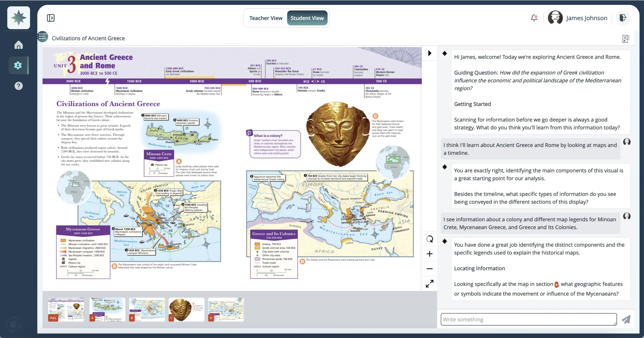The image size is (644, 338).
Task: Open the lesson outline list icon
Action: pyautogui.click(x=43, y=37)
